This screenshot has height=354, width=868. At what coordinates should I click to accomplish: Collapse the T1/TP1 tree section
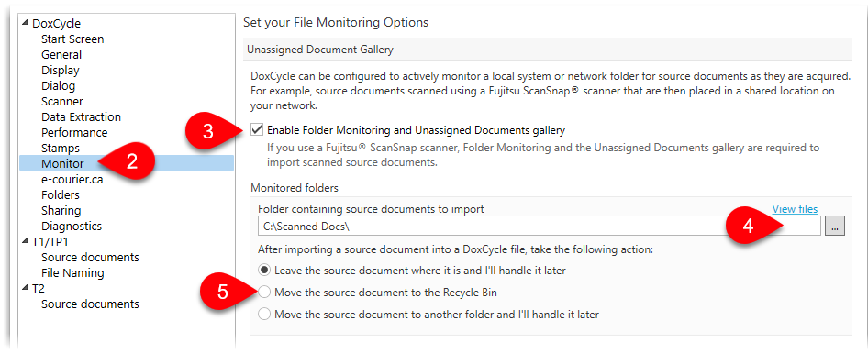[x=26, y=241]
